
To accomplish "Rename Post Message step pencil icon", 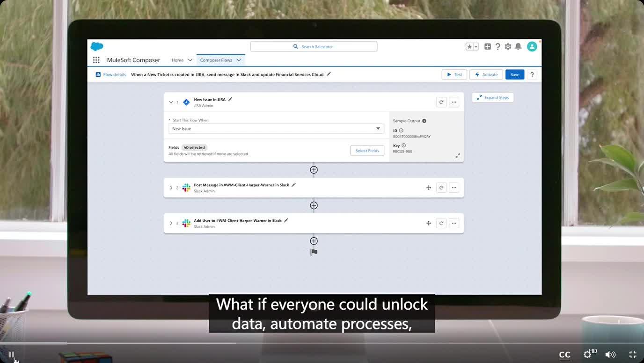I will point(293,185).
